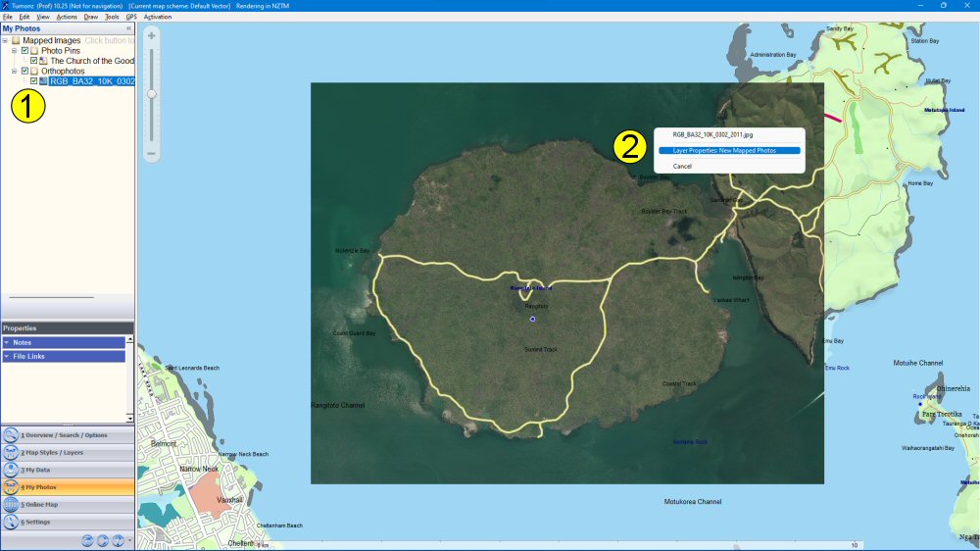Click the Mapped Images folder icon
The height and width of the screenshot is (551, 980).
(x=17, y=40)
